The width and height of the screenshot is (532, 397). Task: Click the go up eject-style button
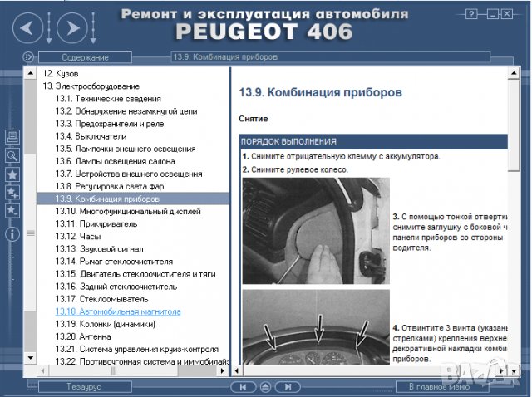[x=265, y=387]
